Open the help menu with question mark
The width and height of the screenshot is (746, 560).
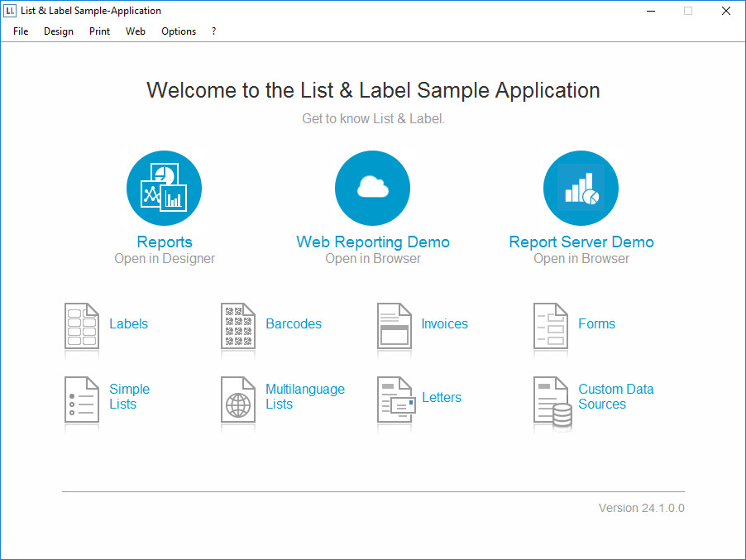pyautogui.click(x=213, y=31)
